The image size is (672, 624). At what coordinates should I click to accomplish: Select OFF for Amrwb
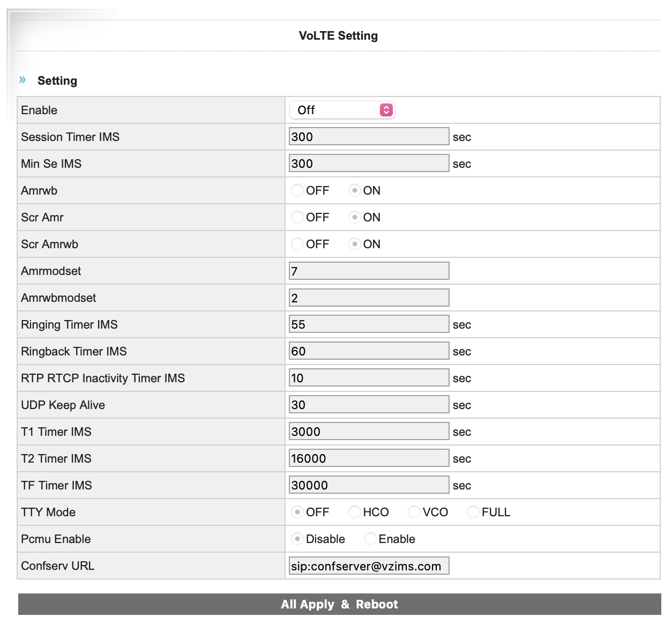(x=297, y=190)
